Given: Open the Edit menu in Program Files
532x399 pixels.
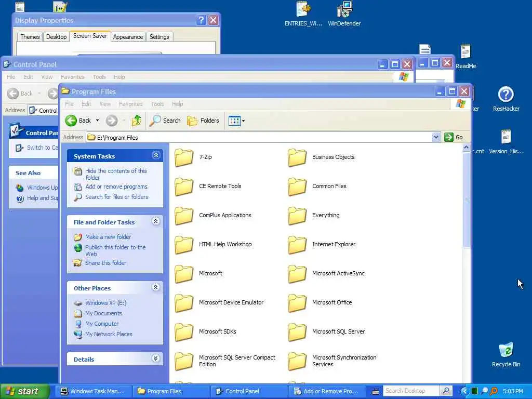Looking at the screenshot, I should tap(86, 104).
